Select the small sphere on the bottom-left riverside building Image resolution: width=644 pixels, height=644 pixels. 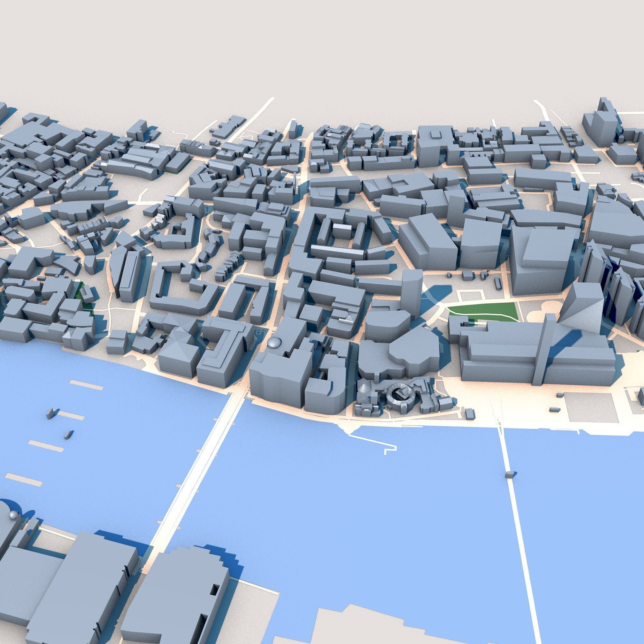coord(13,515)
